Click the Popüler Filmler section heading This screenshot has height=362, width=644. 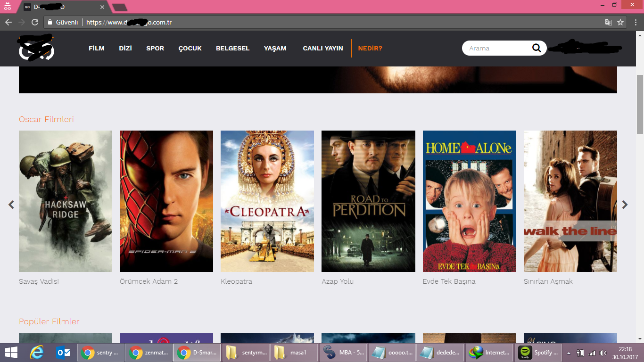click(49, 321)
